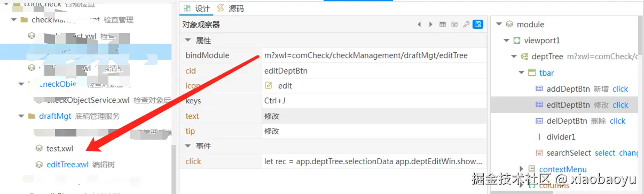Screen dimensions: 644x194
Task: Open the click link on delDeptBtn row
Action: pyautogui.click(x=617, y=121)
